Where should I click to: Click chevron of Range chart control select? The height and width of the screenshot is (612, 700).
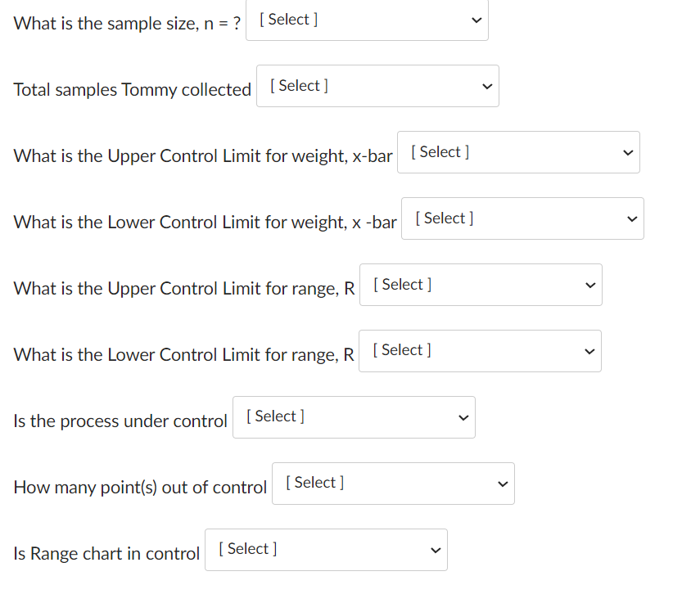pyautogui.click(x=436, y=550)
